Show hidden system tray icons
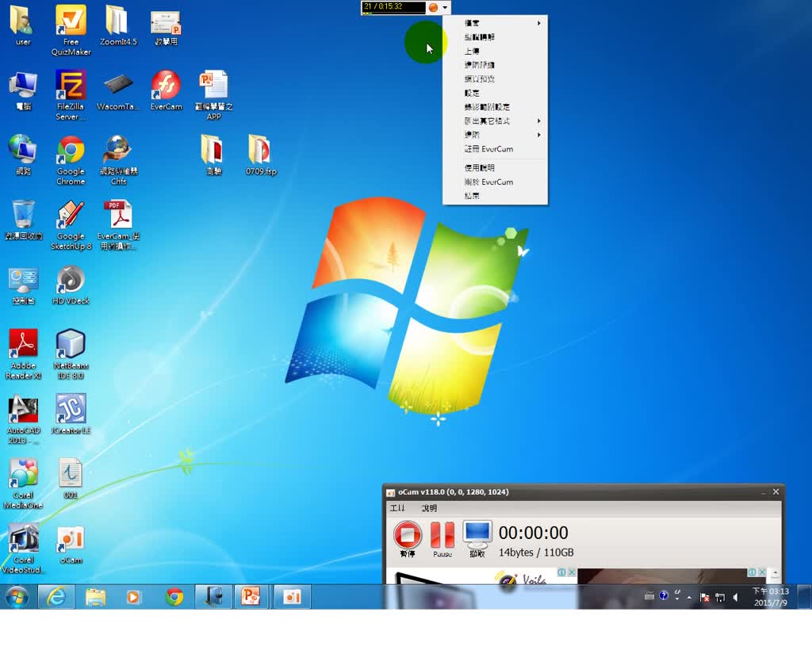This screenshot has height=650, width=812. [689, 597]
